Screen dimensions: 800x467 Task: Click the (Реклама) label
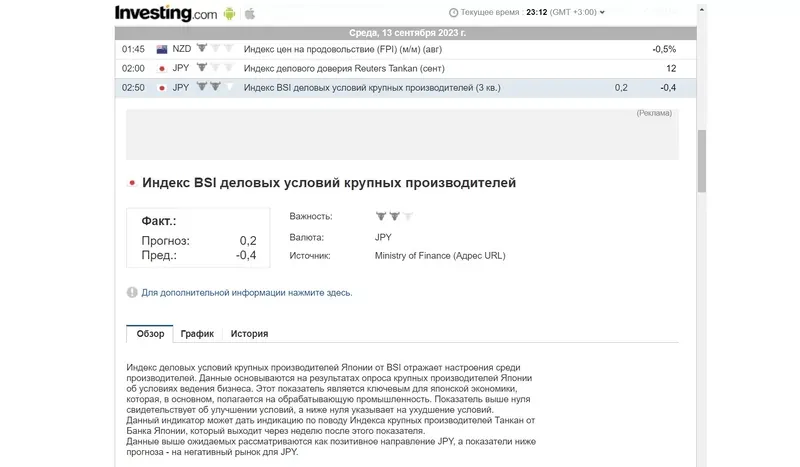tap(654, 113)
